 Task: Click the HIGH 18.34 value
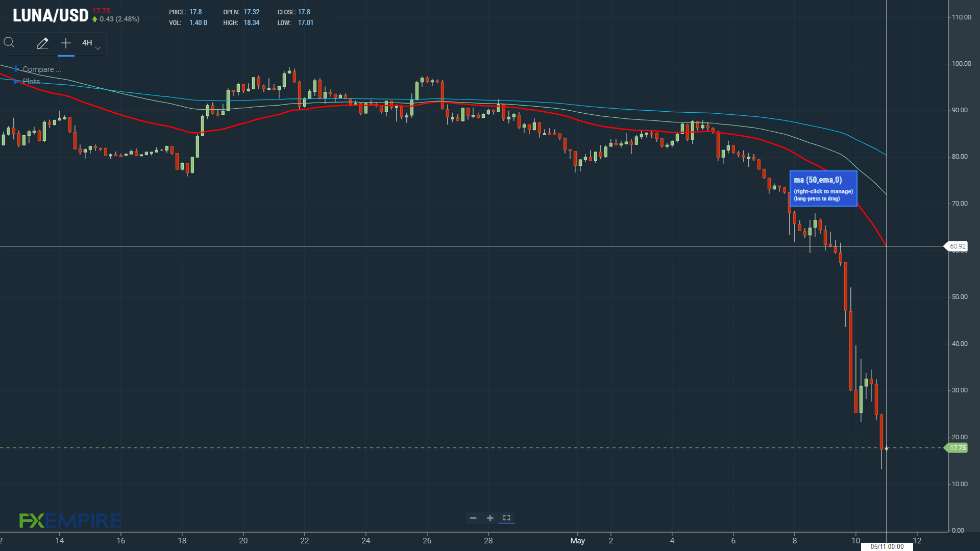pos(252,23)
